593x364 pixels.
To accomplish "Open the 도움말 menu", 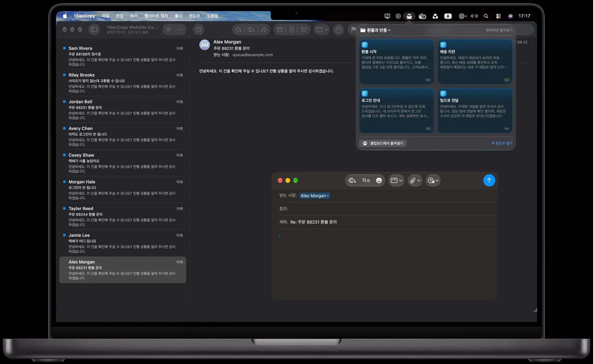I will pyautogui.click(x=212, y=16).
